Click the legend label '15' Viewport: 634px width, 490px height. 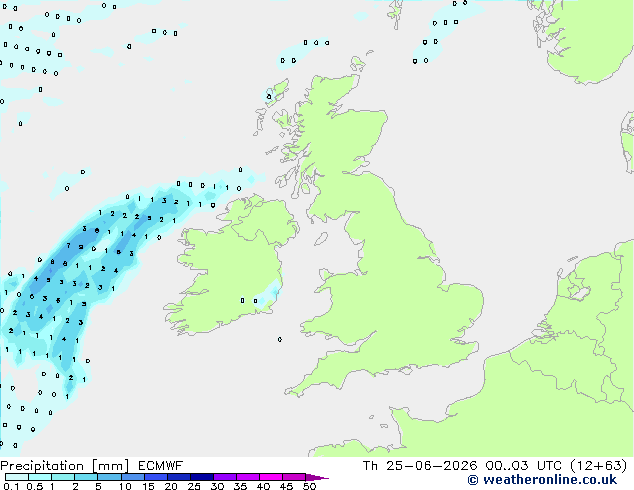[148, 486]
